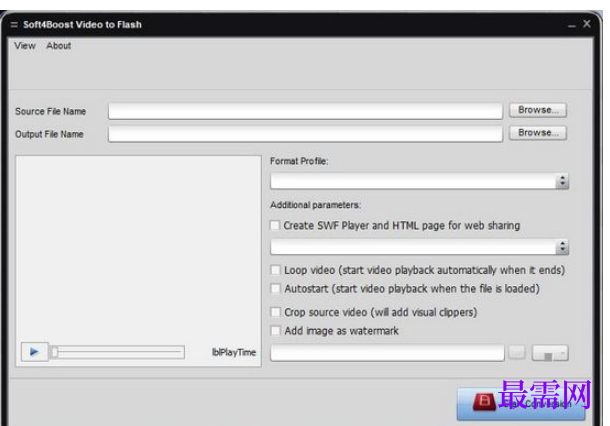Enable Create SWF Player and HTML page
The height and width of the screenshot is (426, 610).
tap(275, 225)
